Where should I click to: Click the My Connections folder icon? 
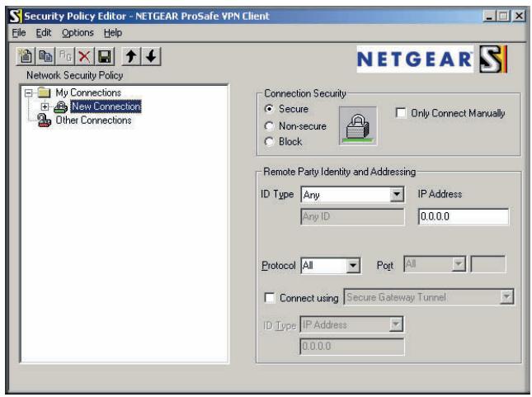(44, 92)
